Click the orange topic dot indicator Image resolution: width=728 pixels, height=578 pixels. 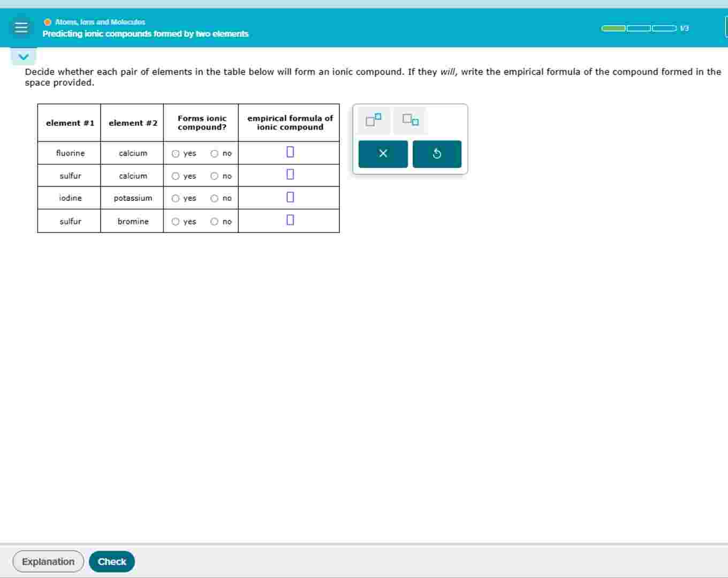[47, 22]
